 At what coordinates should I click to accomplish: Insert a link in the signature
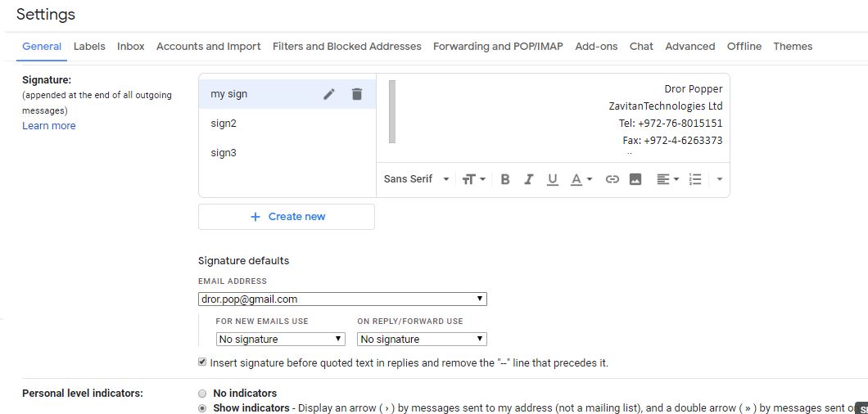coord(612,179)
